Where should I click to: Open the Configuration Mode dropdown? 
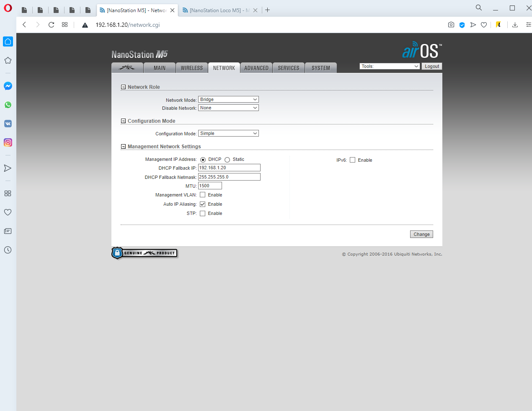click(x=228, y=133)
